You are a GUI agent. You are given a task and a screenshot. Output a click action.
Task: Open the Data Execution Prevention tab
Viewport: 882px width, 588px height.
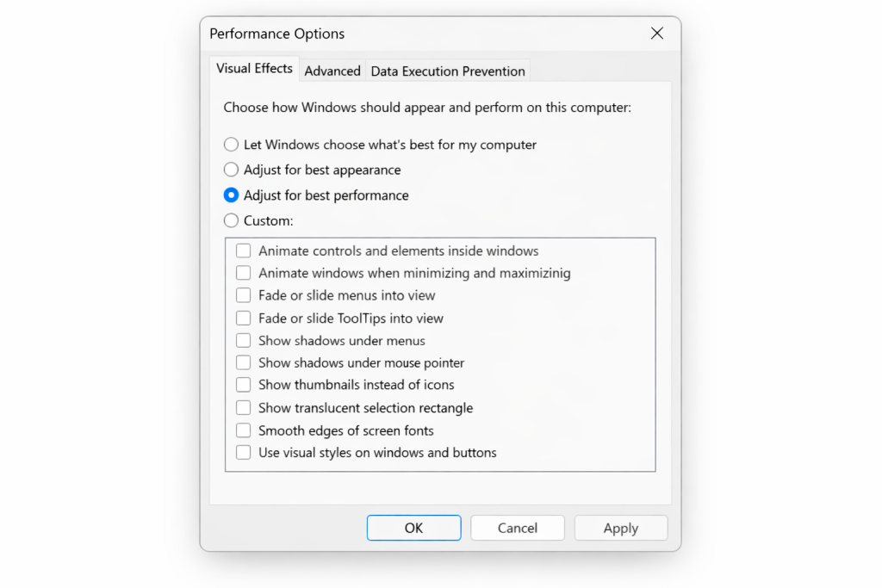(447, 71)
